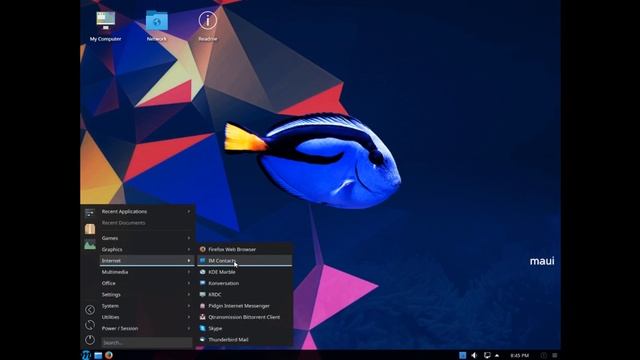Open the Settings category

point(147,294)
